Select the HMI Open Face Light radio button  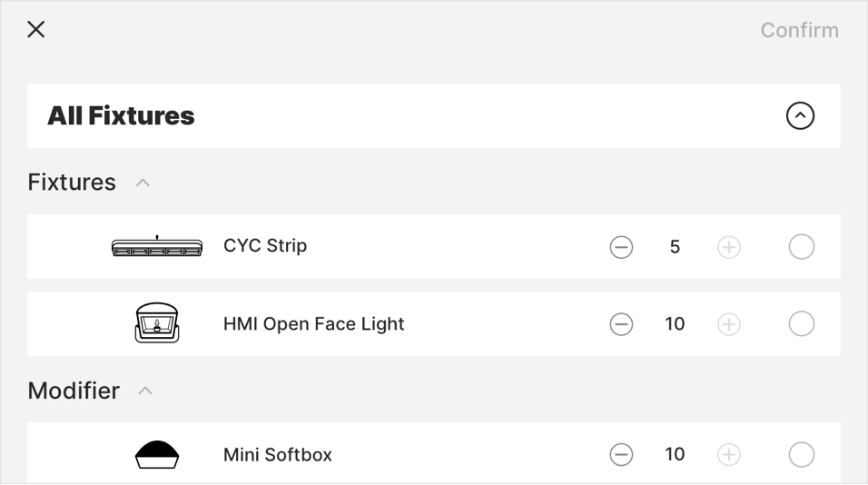tap(801, 324)
